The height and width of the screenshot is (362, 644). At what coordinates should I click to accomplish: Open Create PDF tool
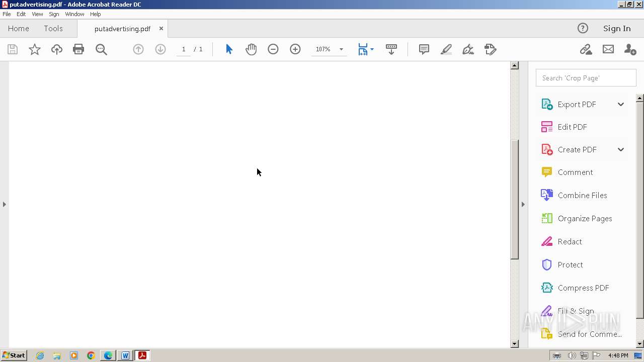click(x=577, y=149)
